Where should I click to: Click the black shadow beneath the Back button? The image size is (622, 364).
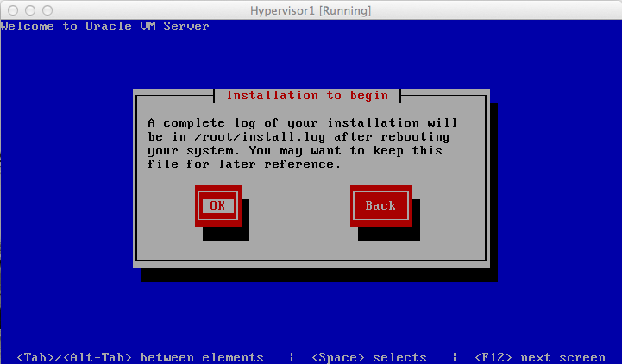point(388,233)
